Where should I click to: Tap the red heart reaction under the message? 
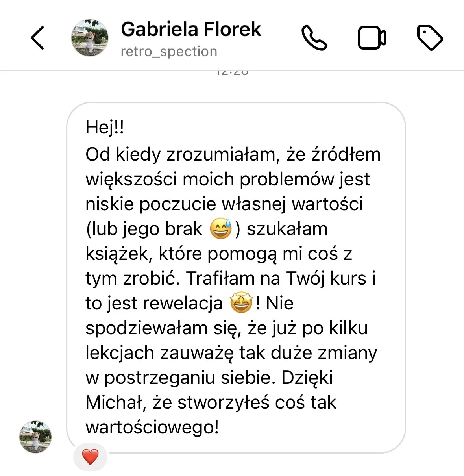[90, 457]
